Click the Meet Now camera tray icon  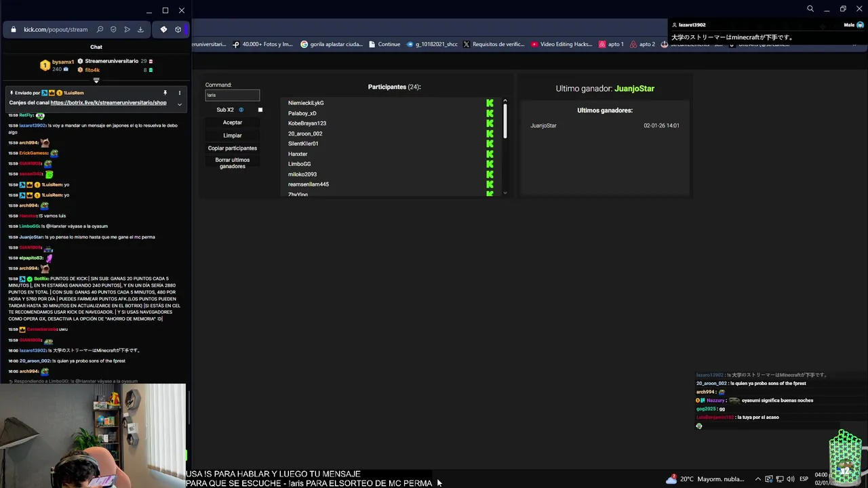coord(769,479)
